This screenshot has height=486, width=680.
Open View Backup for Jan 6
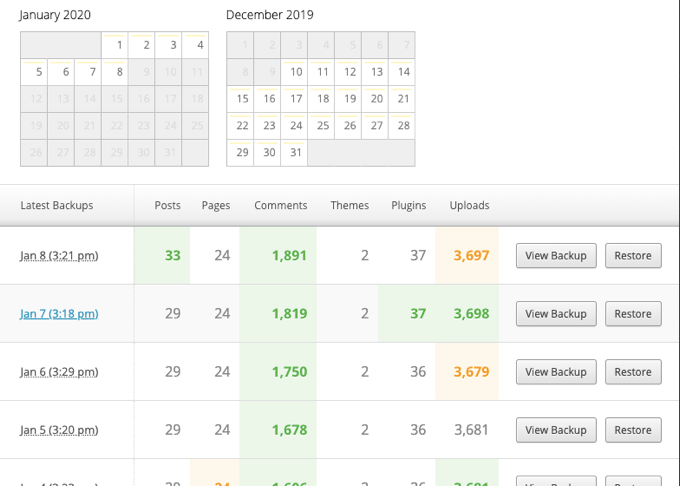click(x=556, y=371)
